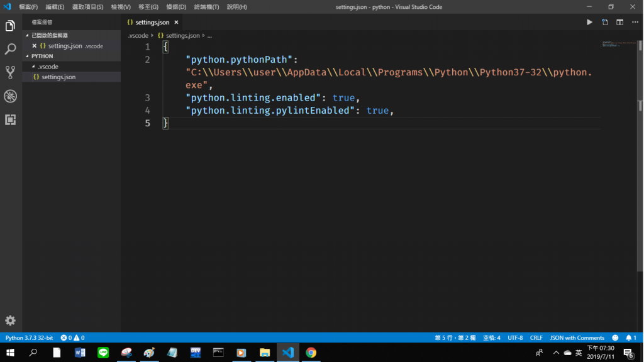
Task: Show hidden system tray icons
Action: tap(556, 353)
